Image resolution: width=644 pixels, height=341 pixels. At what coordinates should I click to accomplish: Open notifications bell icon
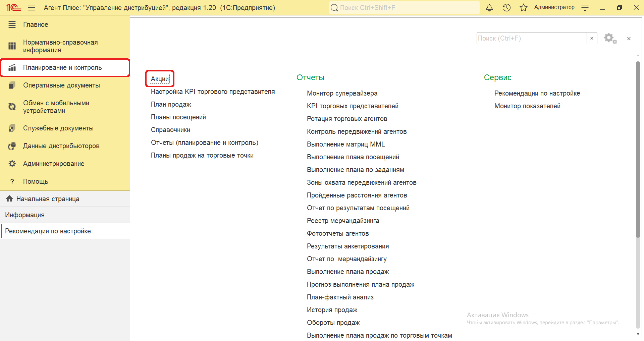click(489, 7)
